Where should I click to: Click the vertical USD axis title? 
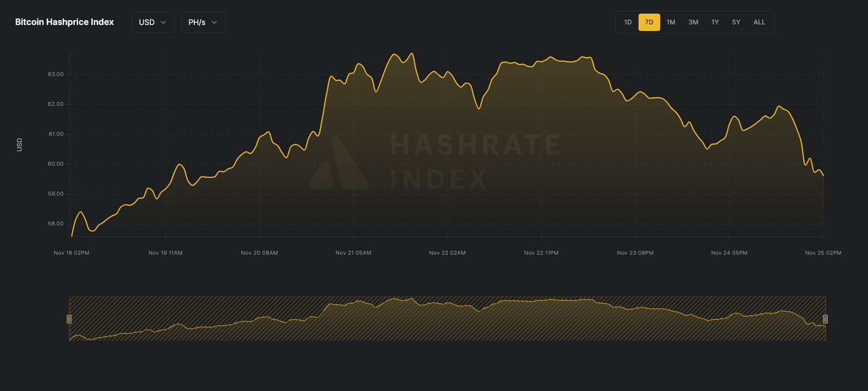20,144
